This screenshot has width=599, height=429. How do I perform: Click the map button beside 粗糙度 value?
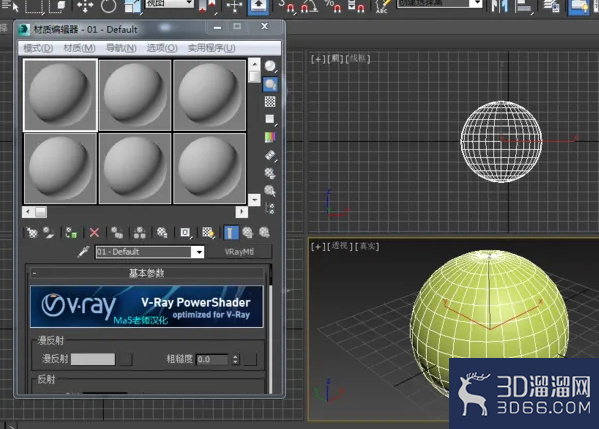click(250, 359)
